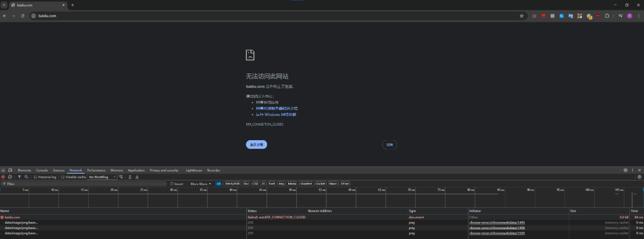Open the inspect element picker tool

pos(3,170)
